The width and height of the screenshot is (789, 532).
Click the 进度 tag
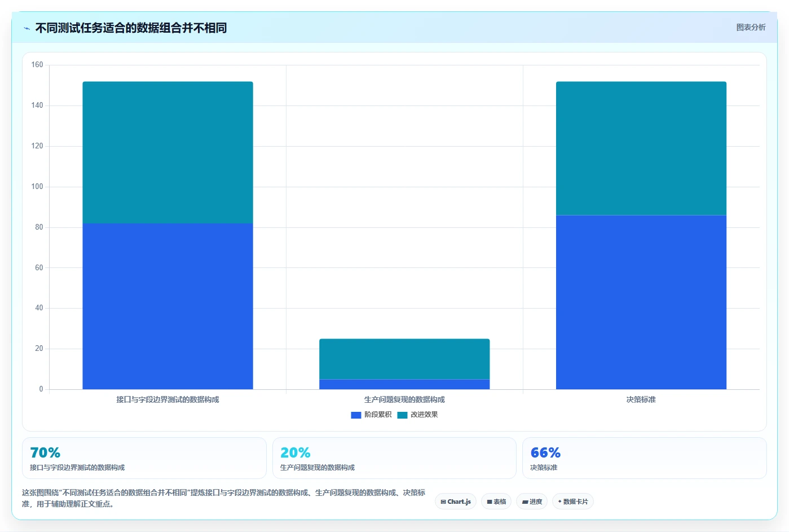pyautogui.click(x=532, y=502)
